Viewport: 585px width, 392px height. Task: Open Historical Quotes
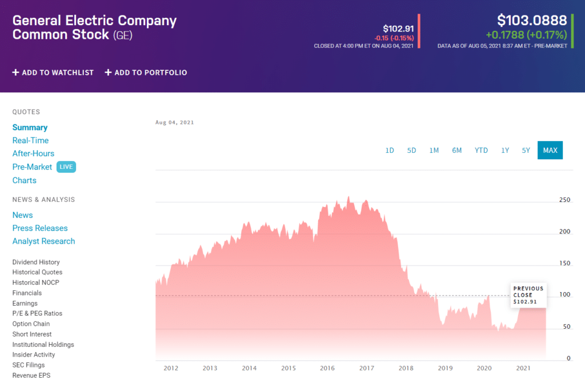pos(37,272)
